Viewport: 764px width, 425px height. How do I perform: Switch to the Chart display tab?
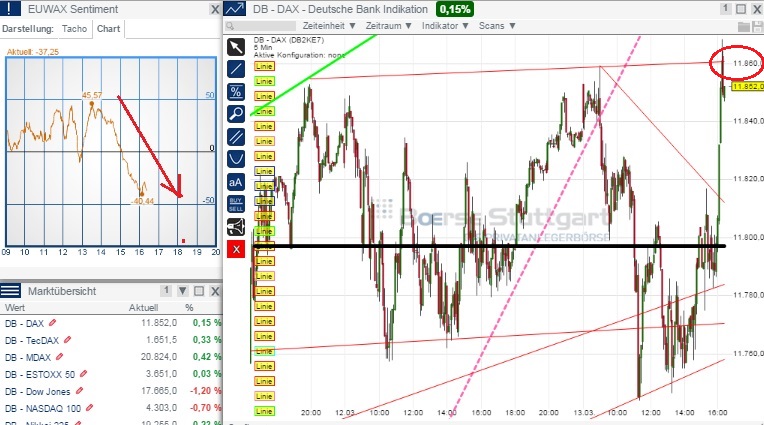click(108, 29)
